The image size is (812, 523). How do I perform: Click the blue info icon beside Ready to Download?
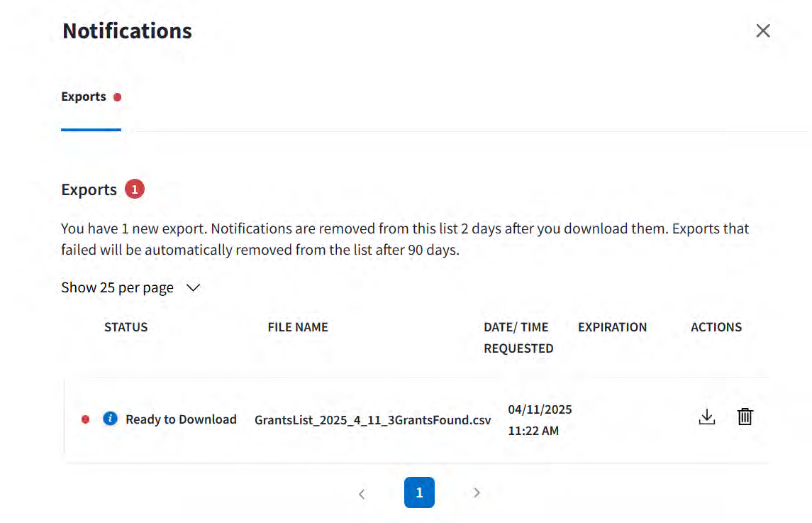[x=110, y=419]
